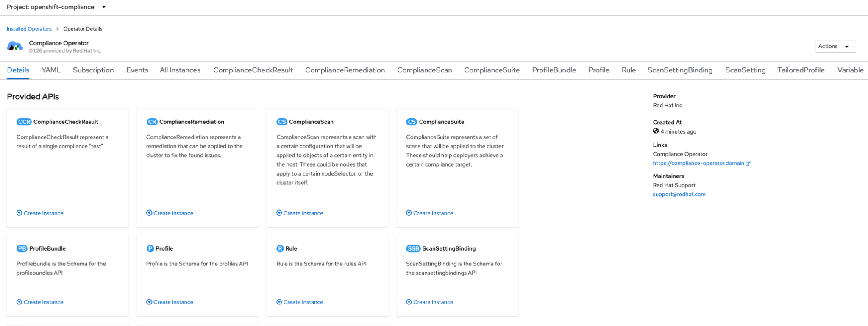Viewport: 868px width, 326px height.
Task: Click the PB ProfileBundle badge icon
Action: [22, 248]
